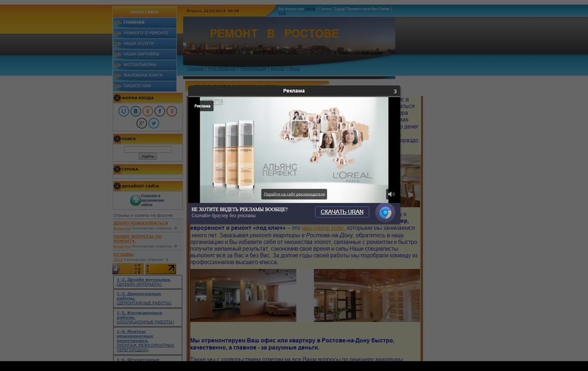Open the наш спектр услуг link
Image resolution: width=588 pixels, height=371 pixels.
323,228
